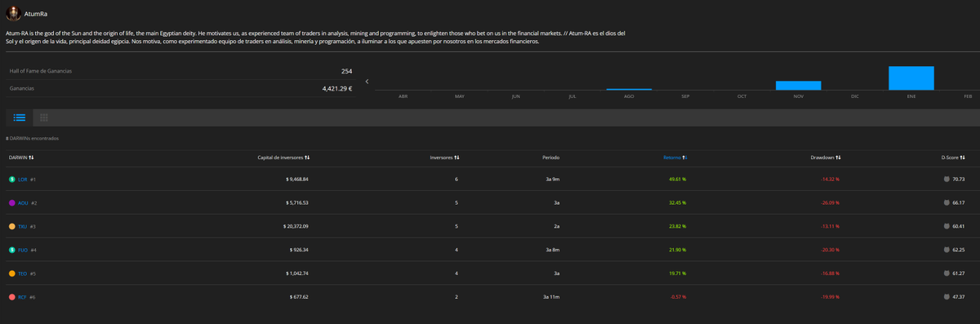Viewport: 980px width, 324px height.
Task: Sort by D-Score column arrows
Action: click(x=963, y=157)
